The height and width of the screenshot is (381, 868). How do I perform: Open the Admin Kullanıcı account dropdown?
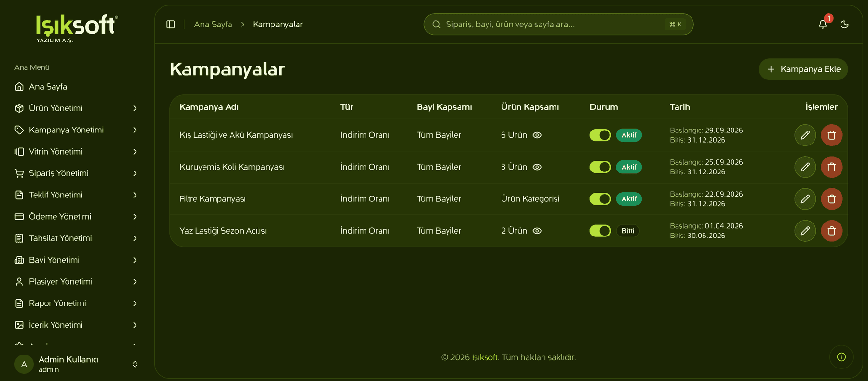(x=76, y=364)
